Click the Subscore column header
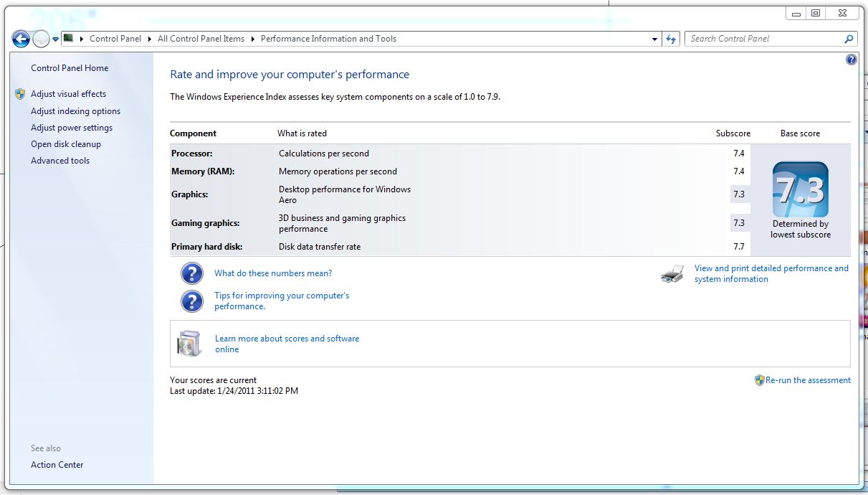Image resolution: width=868 pixels, height=495 pixels. click(733, 133)
